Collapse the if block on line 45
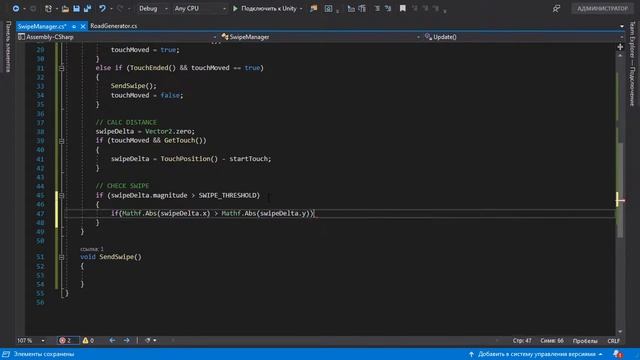 click(x=61, y=196)
